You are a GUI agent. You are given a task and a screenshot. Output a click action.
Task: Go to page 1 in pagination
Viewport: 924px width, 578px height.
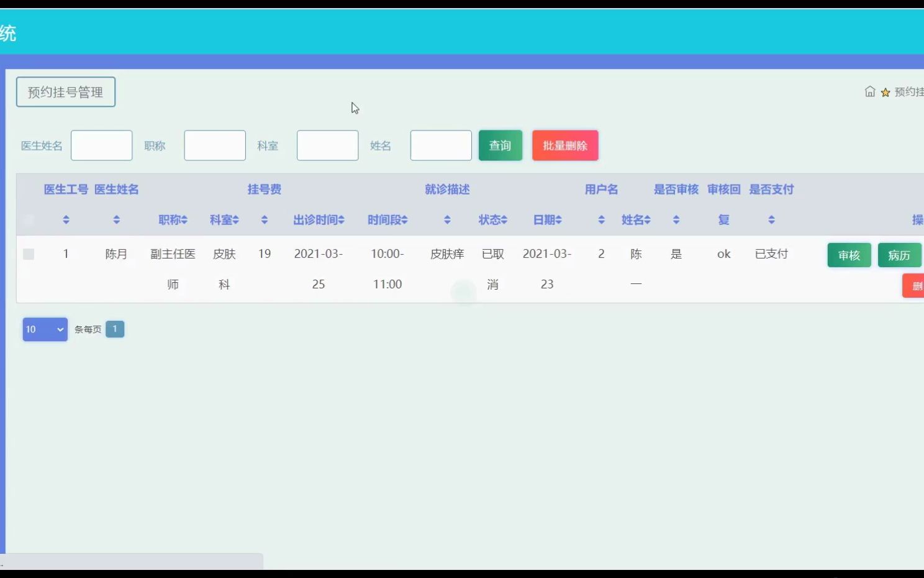(x=115, y=329)
